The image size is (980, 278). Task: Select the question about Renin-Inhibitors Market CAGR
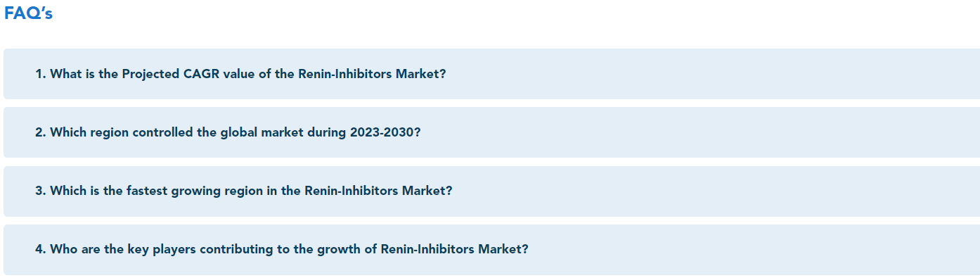(x=491, y=74)
